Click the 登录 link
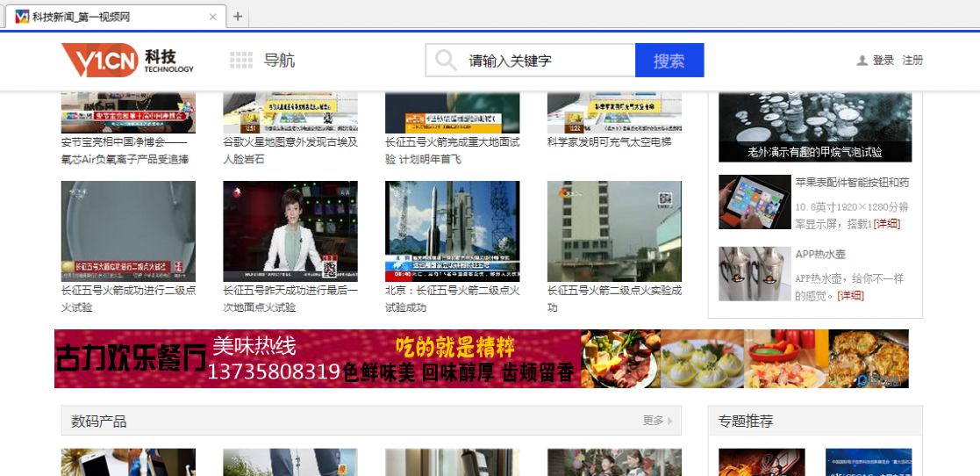The image size is (980, 476). point(883,61)
